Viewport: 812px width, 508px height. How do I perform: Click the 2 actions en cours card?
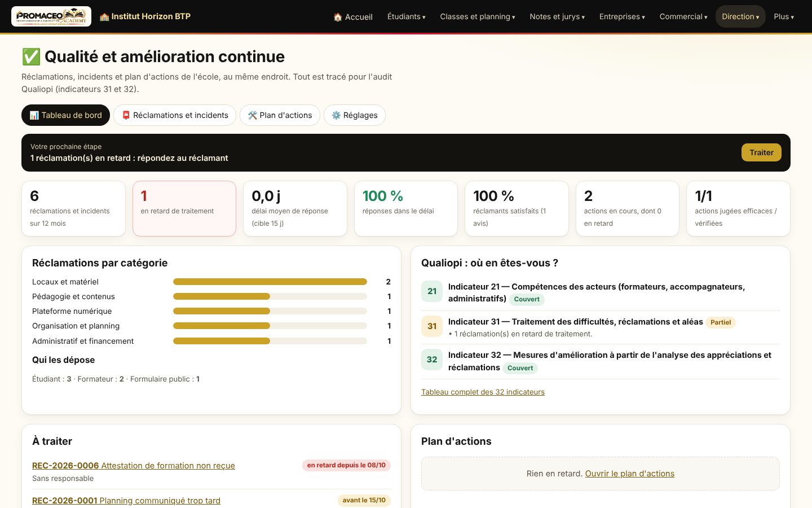pos(628,208)
